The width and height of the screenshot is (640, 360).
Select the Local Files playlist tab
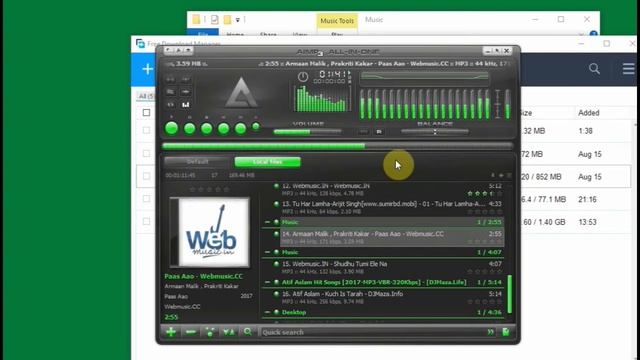[x=267, y=162]
